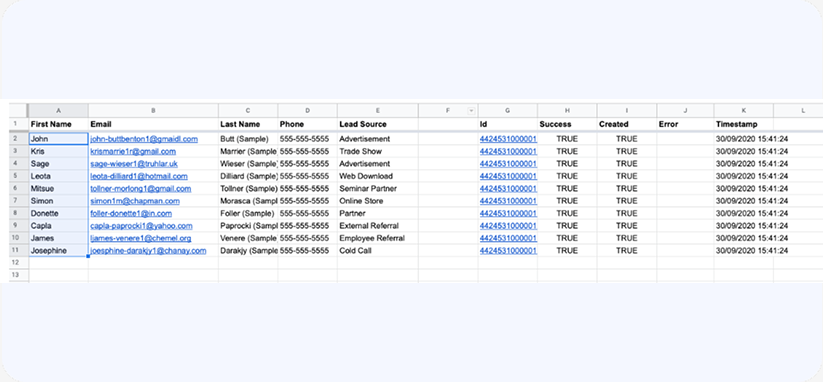Select the Advertisement cell in Sage's row
823x382 pixels.
pos(378,164)
